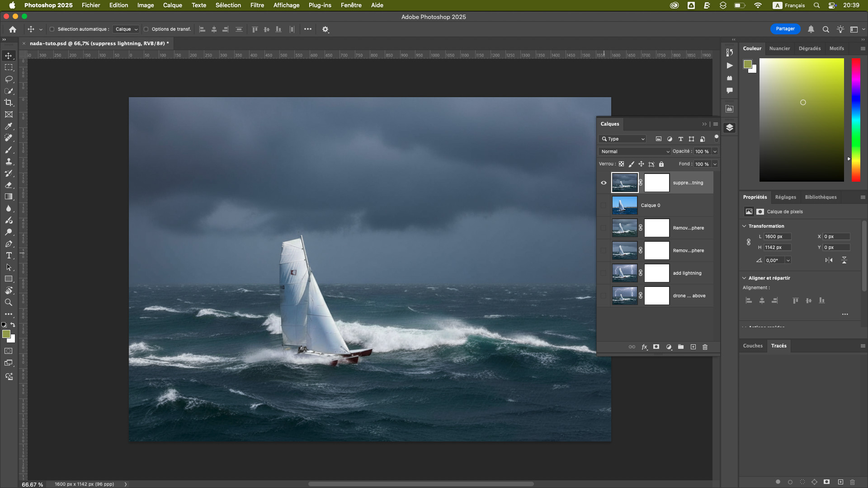
Task: Add a layer mask in Calques panel
Action: [x=656, y=347]
